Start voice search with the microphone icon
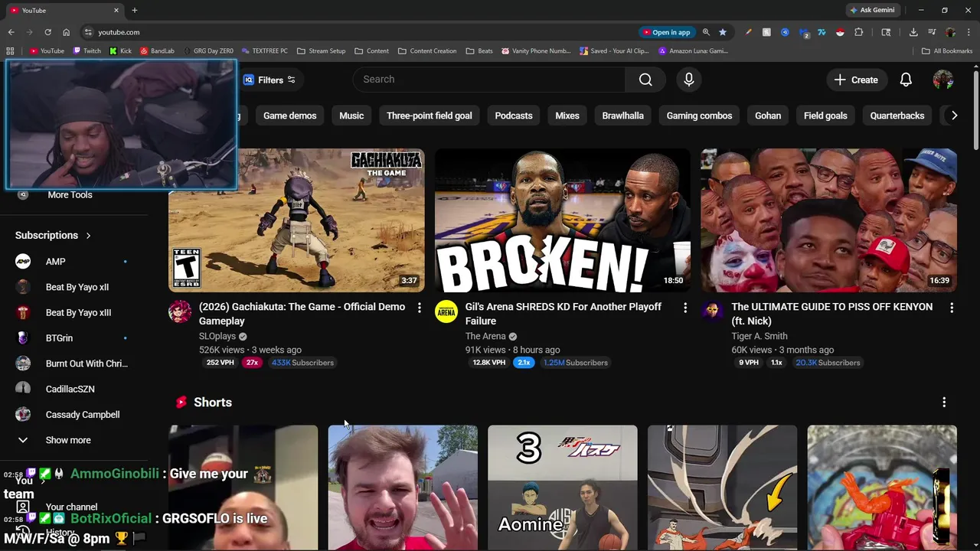Viewport: 980px width, 551px height. (689, 80)
